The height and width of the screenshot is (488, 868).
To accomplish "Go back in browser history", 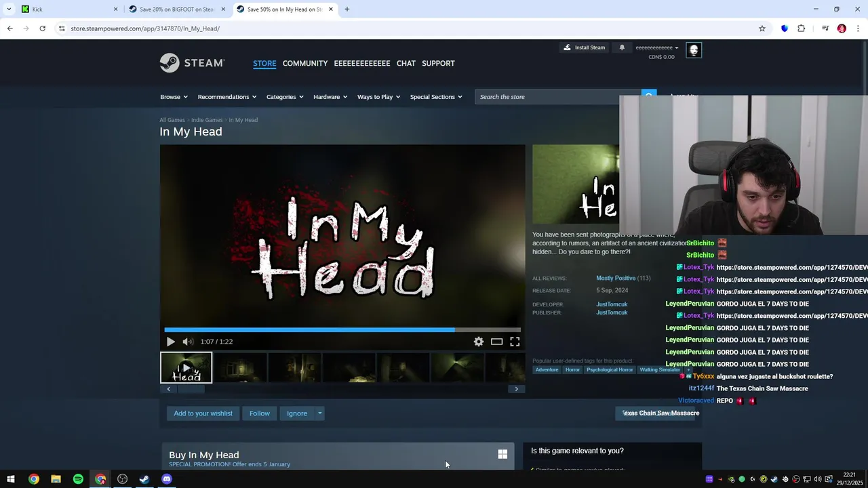I will click(9, 28).
